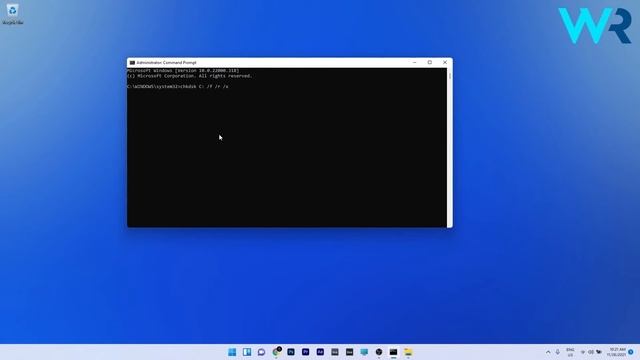Minimize the Command Prompt window
The width and height of the screenshot is (640, 360).
(415, 62)
